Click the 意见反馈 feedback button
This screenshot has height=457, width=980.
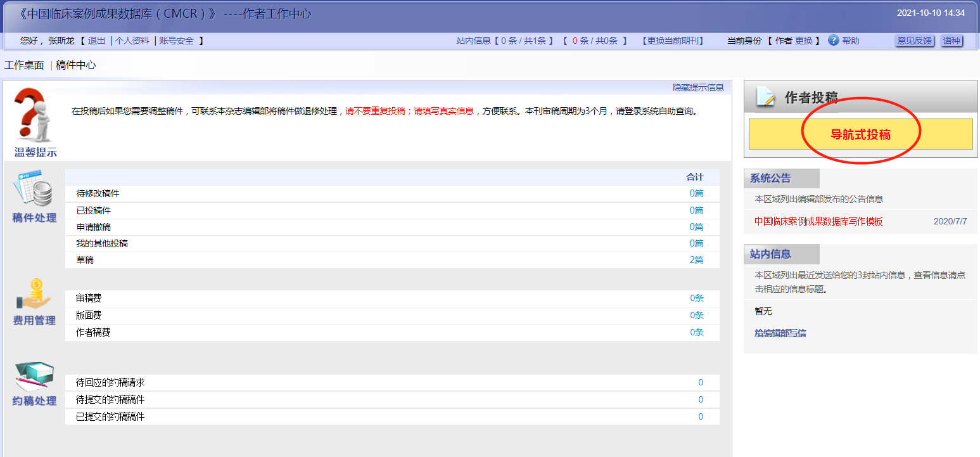pyautogui.click(x=914, y=41)
